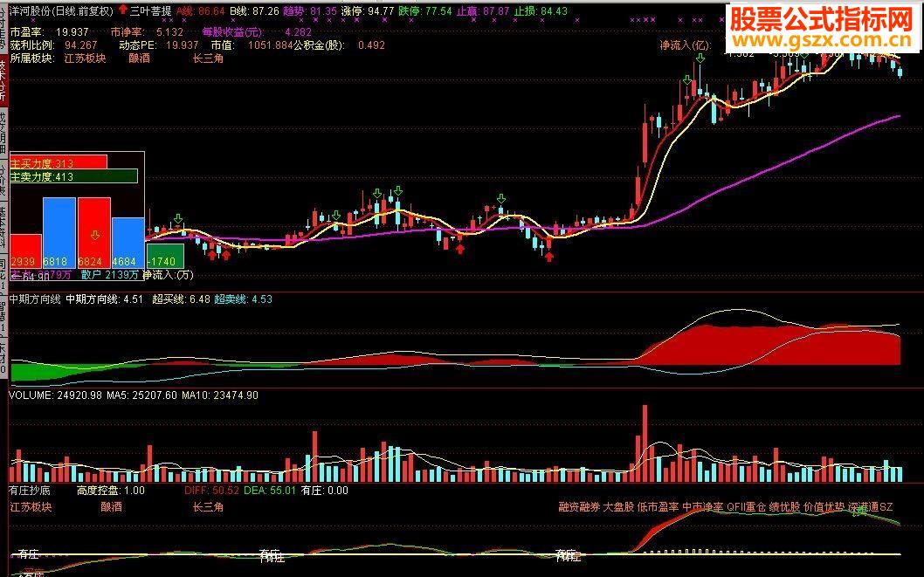Screen dimensions: 924x577
Task: Click the DEA: 55.01 value
Action: (x=269, y=490)
